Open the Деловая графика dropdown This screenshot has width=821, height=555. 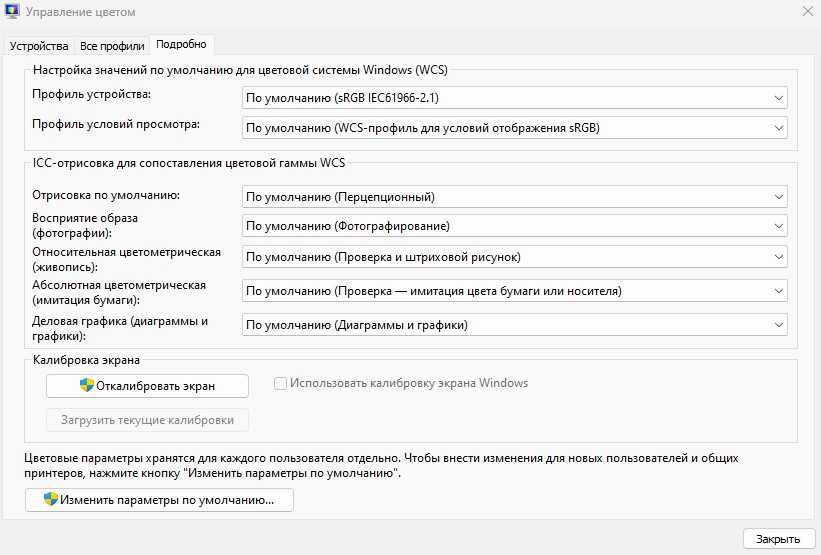point(514,325)
